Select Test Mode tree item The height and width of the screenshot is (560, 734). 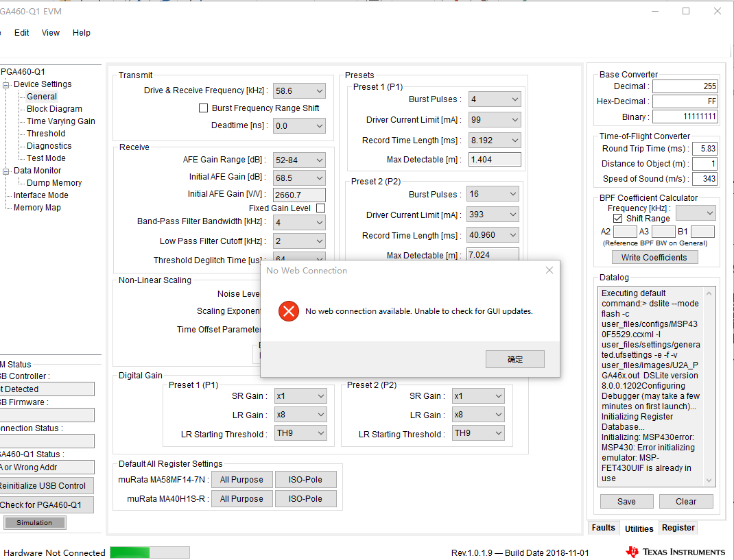click(x=46, y=158)
